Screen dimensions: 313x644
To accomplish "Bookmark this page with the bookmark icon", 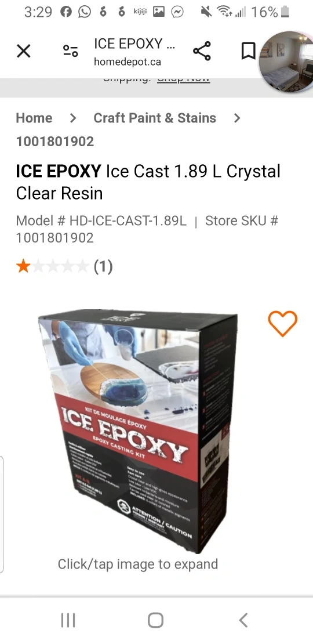I will 248,51.
